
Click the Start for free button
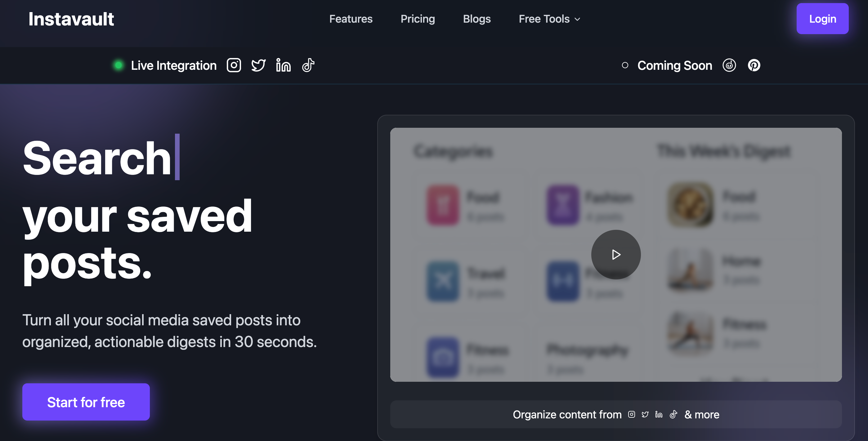[86, 402]
